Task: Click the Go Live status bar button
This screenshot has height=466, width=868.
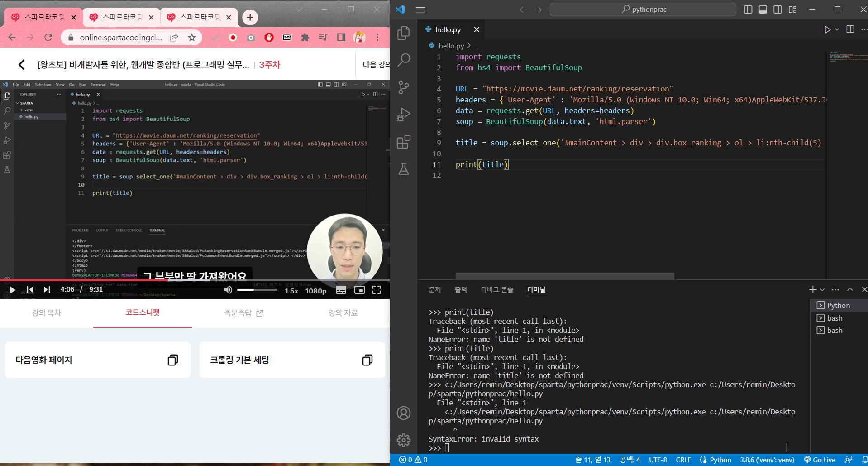Action: click(820, 460)
